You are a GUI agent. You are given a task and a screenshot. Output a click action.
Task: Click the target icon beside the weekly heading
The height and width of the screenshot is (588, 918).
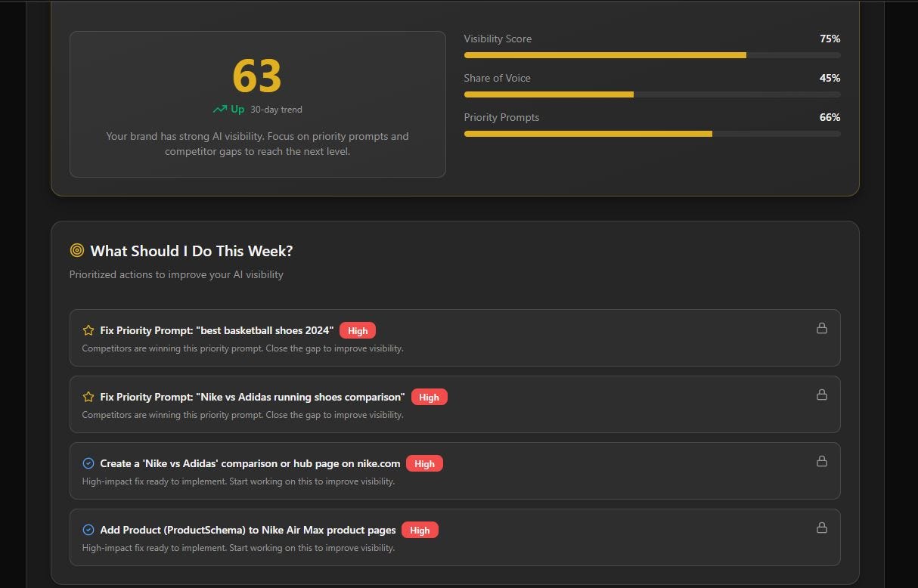[76, 250]
